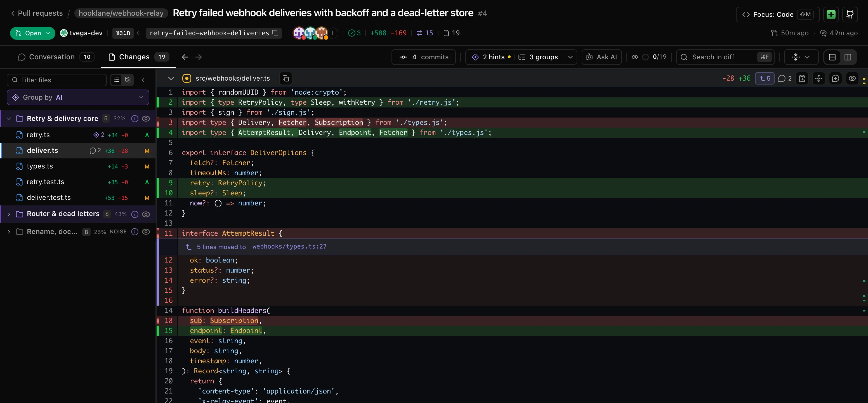Screen dimensions: 868x403
Task: Mark deliver.ts as viewed with eye icon
Action: (852, 78)
